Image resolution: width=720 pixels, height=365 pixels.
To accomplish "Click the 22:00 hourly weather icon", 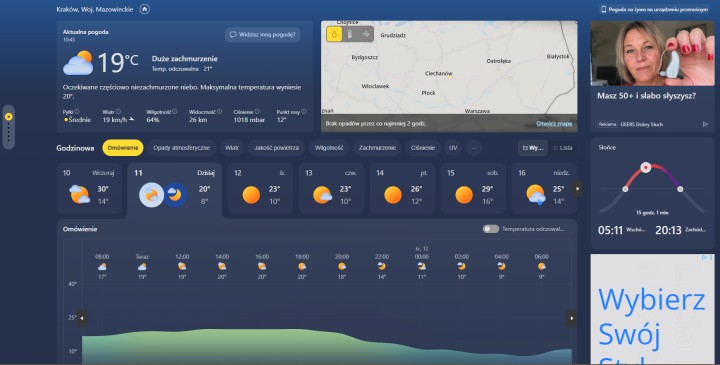I will pos(382,266).
